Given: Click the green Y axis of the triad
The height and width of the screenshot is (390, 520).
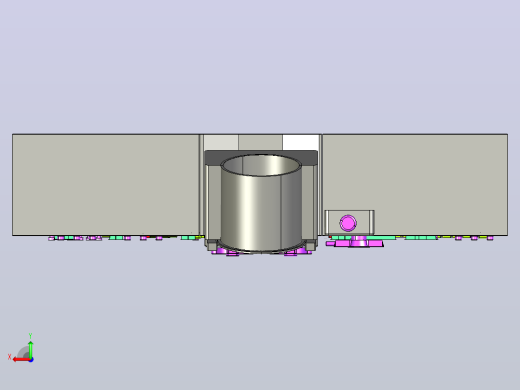Looking at the screenshot, I should coord(31,349).
